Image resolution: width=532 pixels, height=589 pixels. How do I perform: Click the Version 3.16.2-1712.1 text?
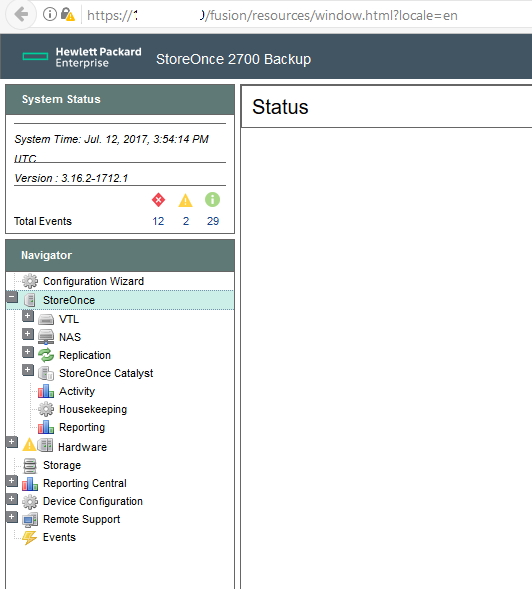click(x=71, y=178)
